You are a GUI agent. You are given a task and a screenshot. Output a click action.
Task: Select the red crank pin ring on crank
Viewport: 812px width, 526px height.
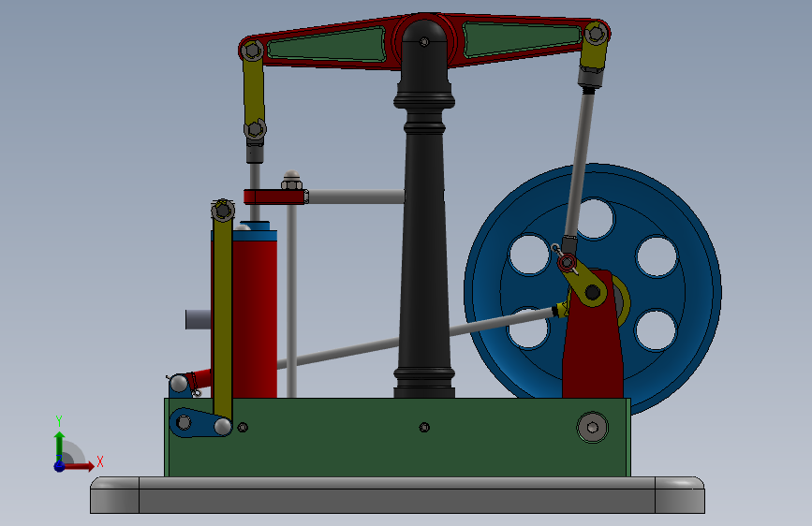567,263
